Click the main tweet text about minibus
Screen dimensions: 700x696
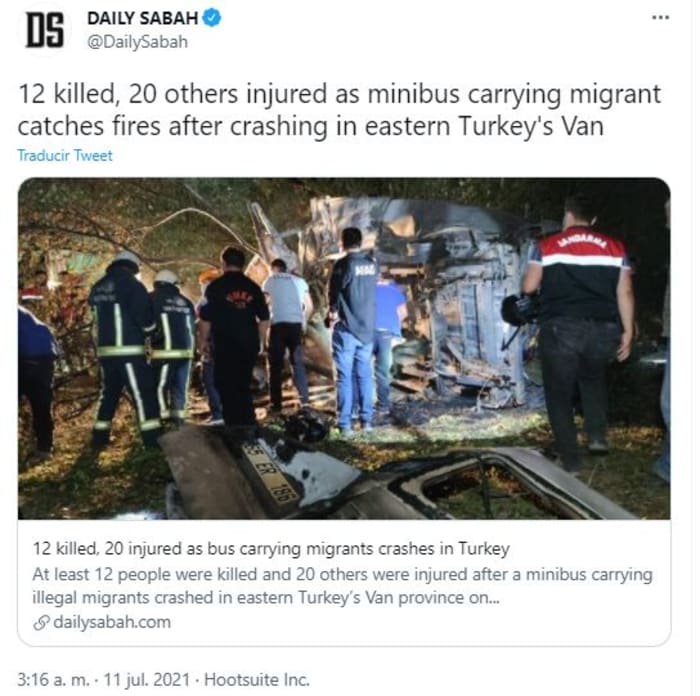(x=339, y=110)
